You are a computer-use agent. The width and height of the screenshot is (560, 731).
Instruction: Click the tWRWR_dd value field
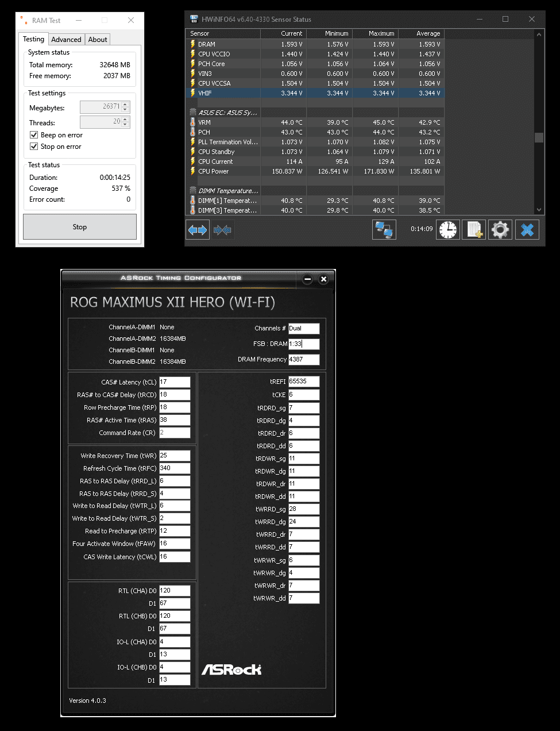tap(304, 598)
